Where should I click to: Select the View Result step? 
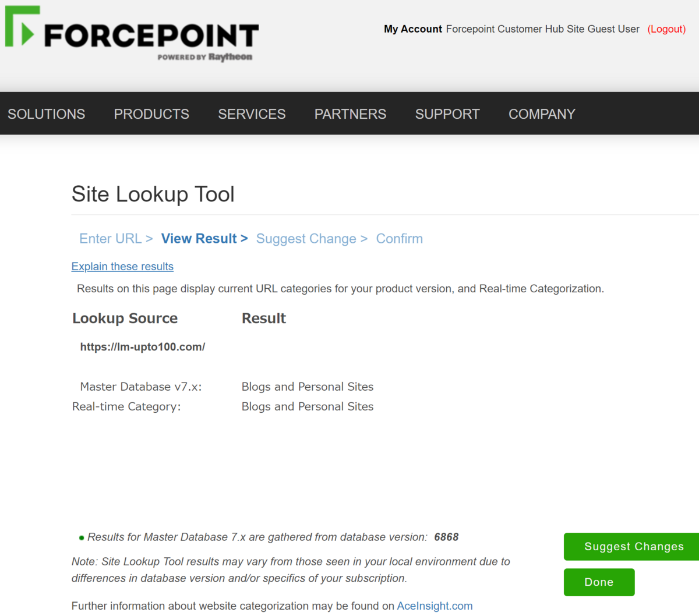204,239
